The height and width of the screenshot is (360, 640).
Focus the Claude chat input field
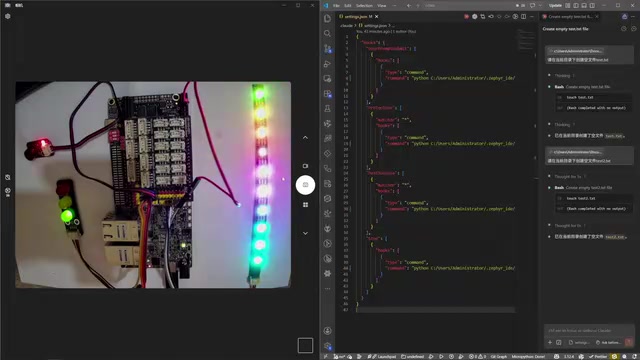(589, 330)
